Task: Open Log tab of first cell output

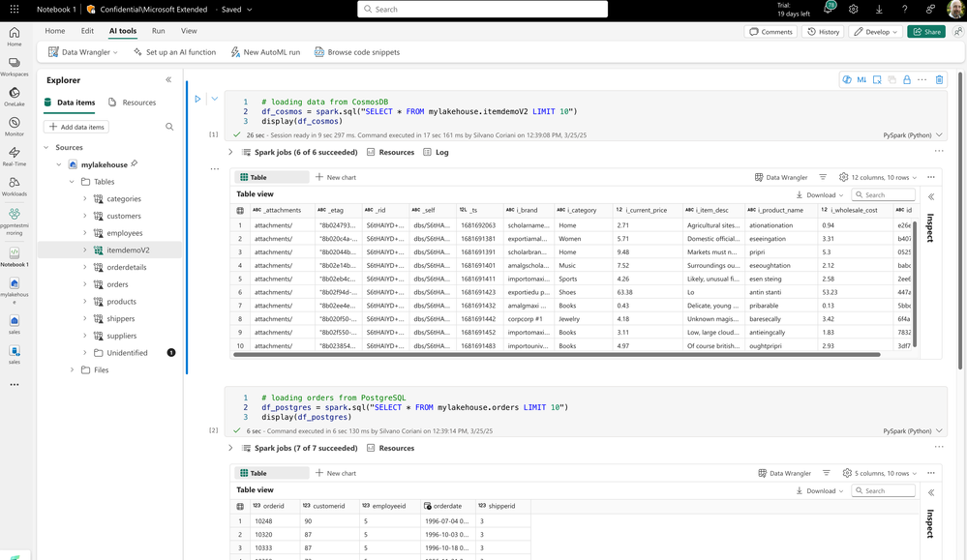Action: click(436, 152)
